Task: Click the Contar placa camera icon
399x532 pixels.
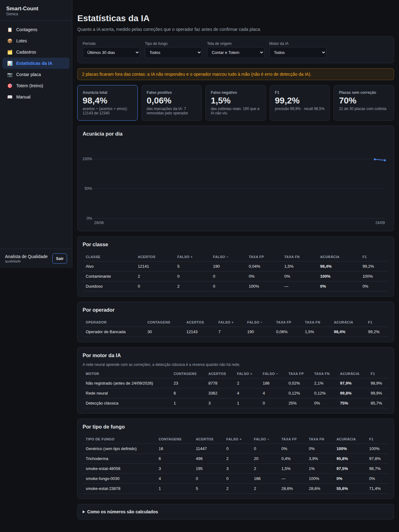Action: tap(10, 74)
